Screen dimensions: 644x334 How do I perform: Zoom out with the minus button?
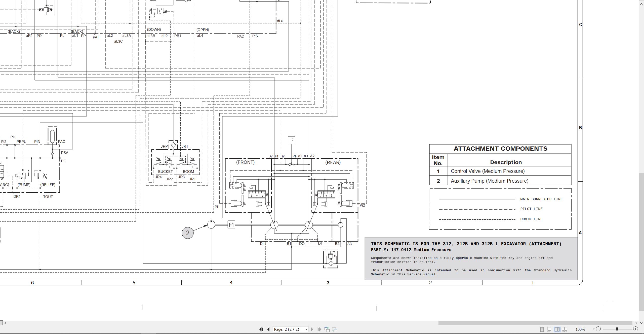click(598, 329)
